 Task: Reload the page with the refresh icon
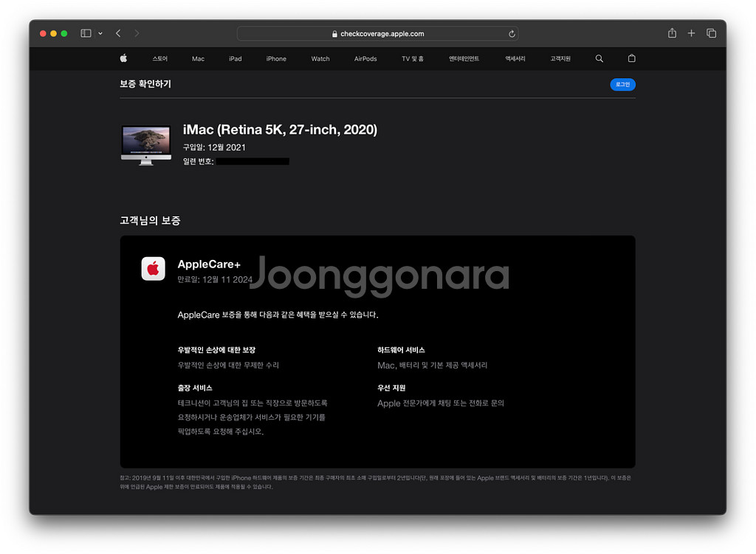(x=512, y=34)
